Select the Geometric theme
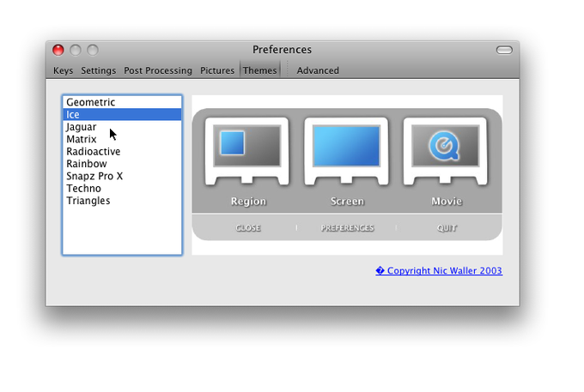Screen dimensions: 584x392 [x=122, y=102]
